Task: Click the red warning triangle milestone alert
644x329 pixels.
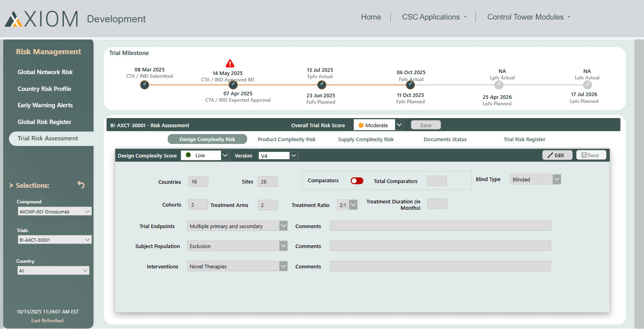Action: (230, 63)
